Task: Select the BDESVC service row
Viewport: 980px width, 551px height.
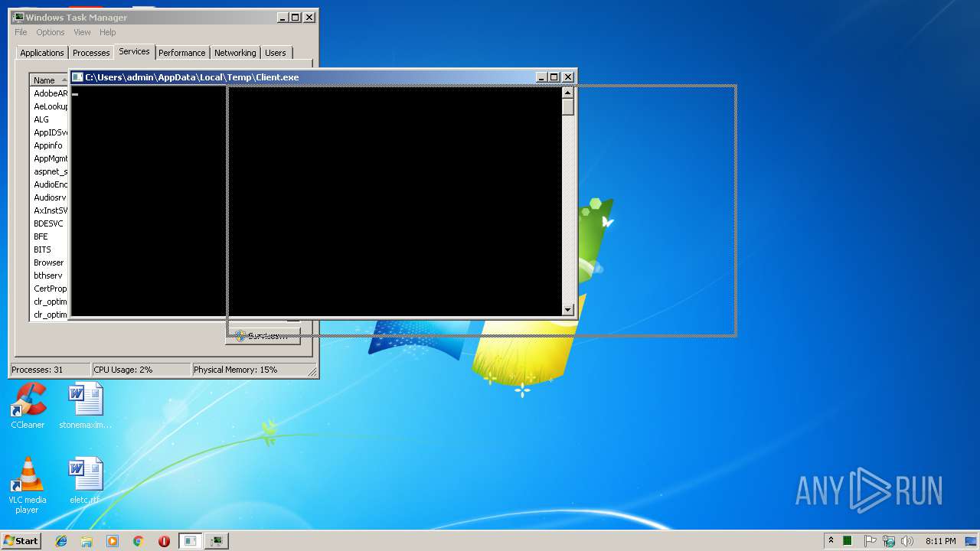Action: [50, 223]
